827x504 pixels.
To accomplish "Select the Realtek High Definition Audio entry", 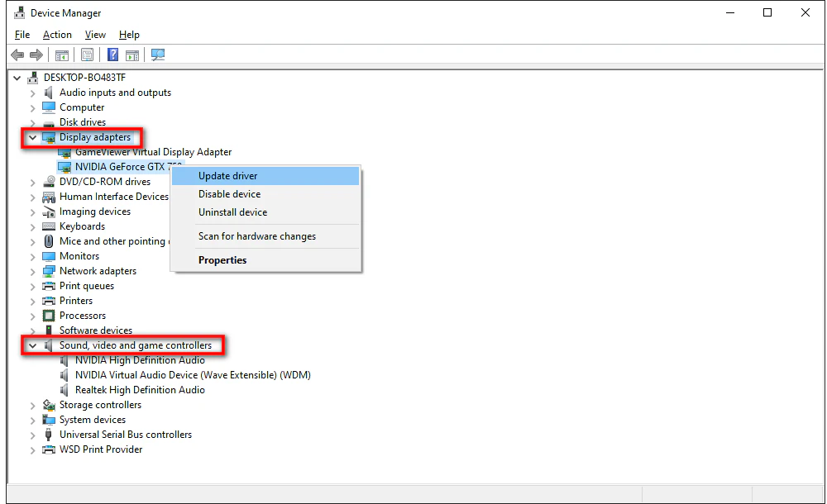I will (x=141, y=389).
